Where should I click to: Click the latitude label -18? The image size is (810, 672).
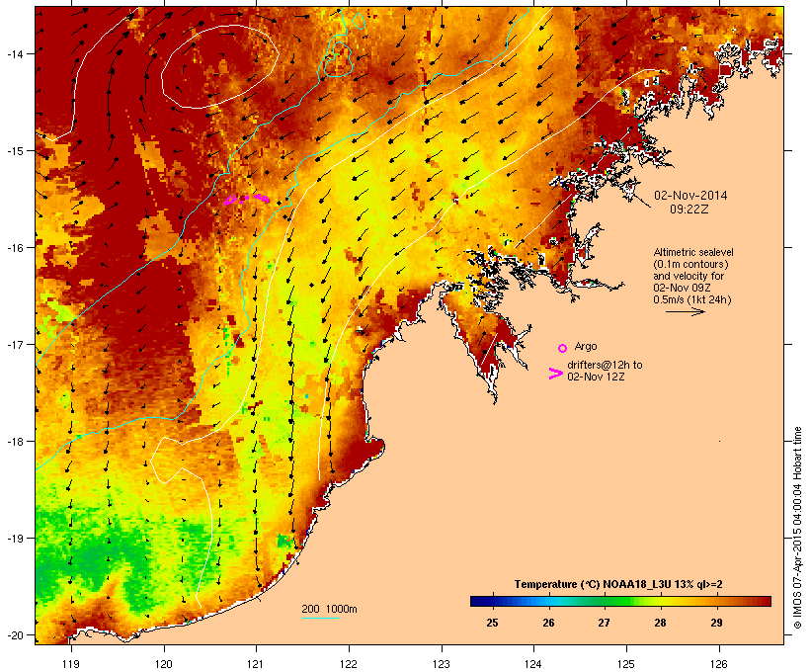14,441
